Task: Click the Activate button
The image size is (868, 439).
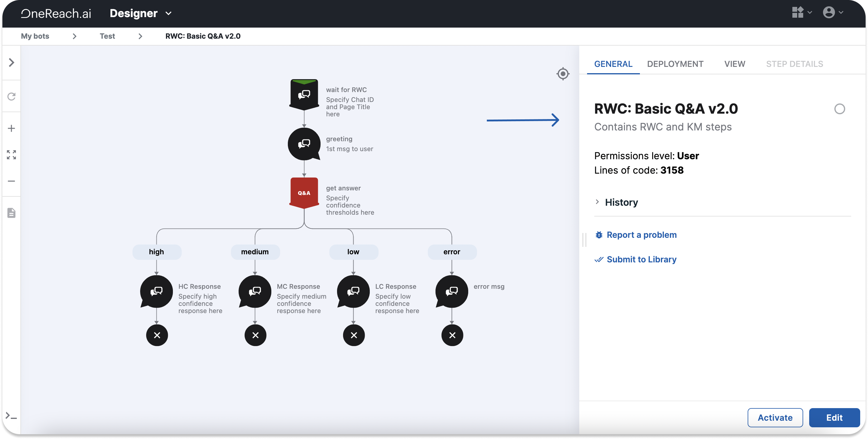Action: (x=776, y=417)
